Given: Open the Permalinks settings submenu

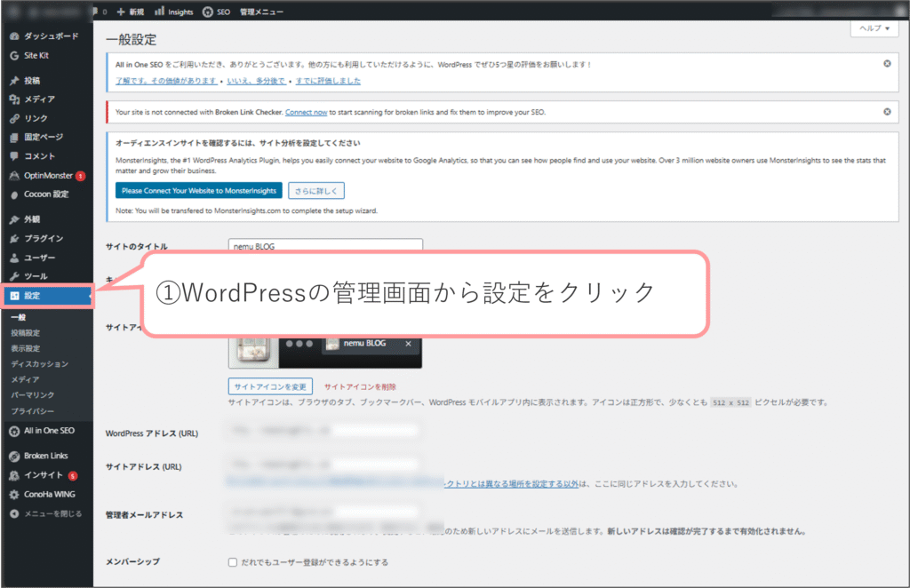Looking at the screenshot, I should (x=33, y=394).
